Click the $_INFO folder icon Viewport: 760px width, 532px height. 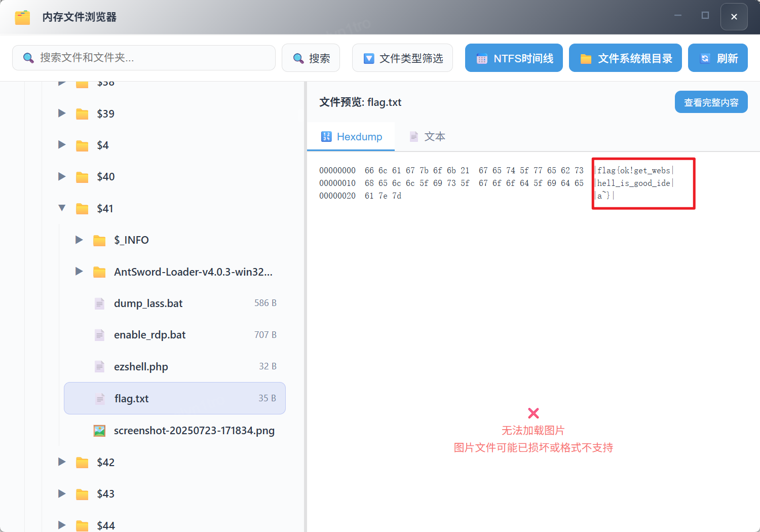99,240
